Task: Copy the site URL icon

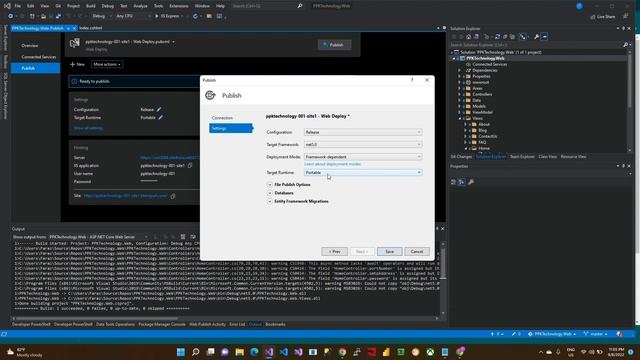Action: pyautogui.click(x=173, y=196)
